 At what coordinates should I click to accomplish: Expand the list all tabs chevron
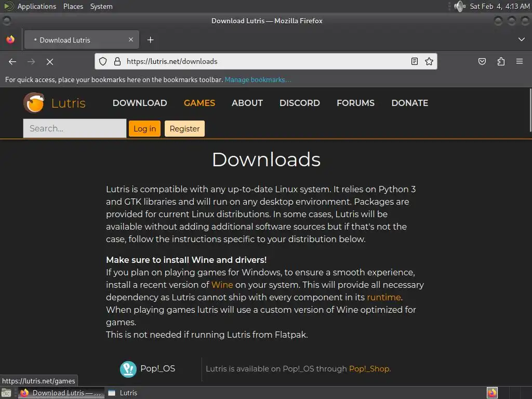(x=522, y=39)
